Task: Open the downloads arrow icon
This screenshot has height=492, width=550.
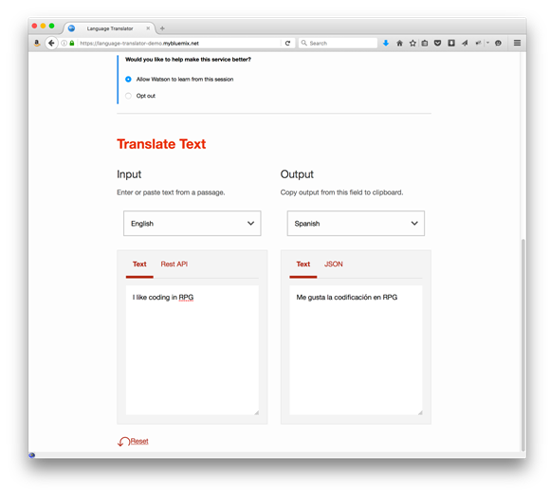Action: point(386,43)
